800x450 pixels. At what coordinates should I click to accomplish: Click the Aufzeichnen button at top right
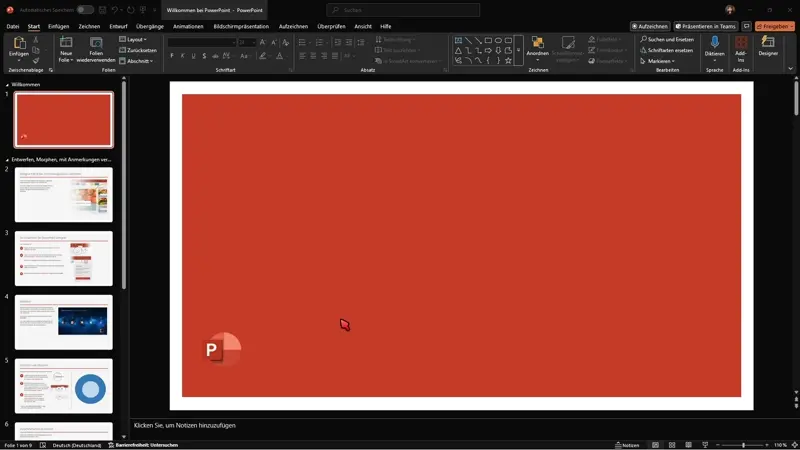pyautogui.click(x=650, y=26)
